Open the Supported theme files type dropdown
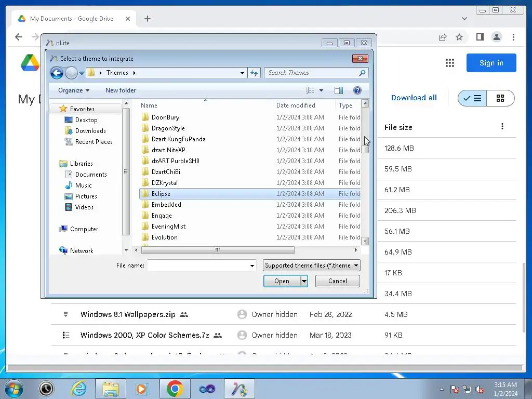 click(312, 265)
